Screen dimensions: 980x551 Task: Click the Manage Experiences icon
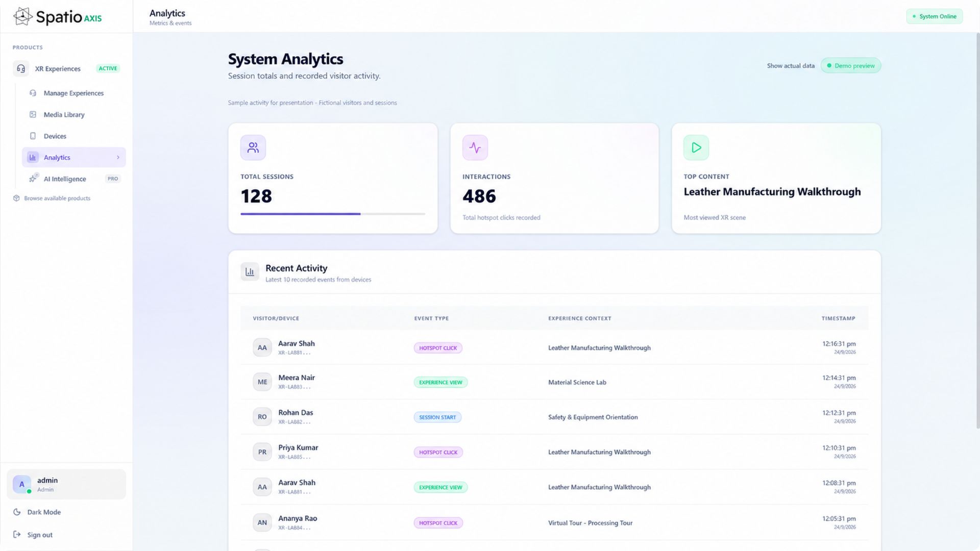point(33,93)
